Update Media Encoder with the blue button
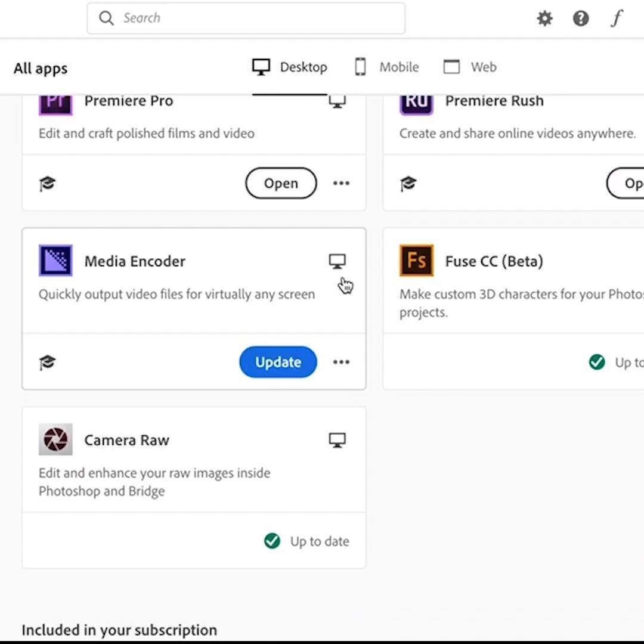Image resolution: width=644 pixels, height=644 pixels. point(278,363)
